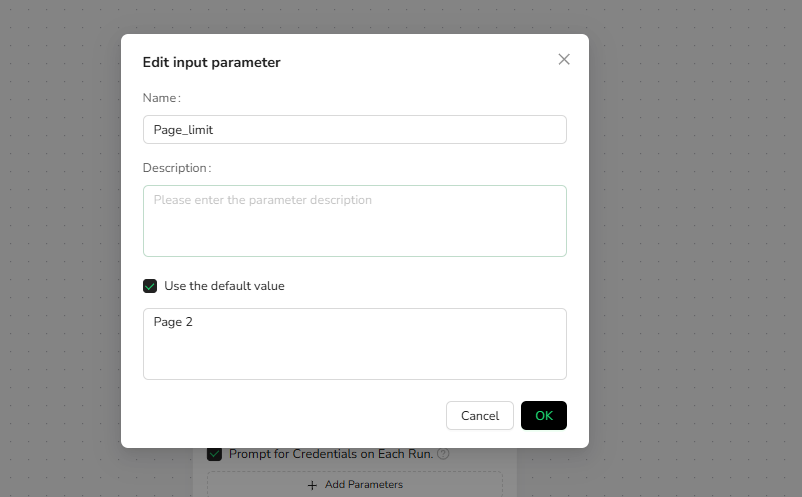Click the 'Edit input parameter' dialog title
The width and height of the screenshot is (802, 497).
click(x=211, y=62)
